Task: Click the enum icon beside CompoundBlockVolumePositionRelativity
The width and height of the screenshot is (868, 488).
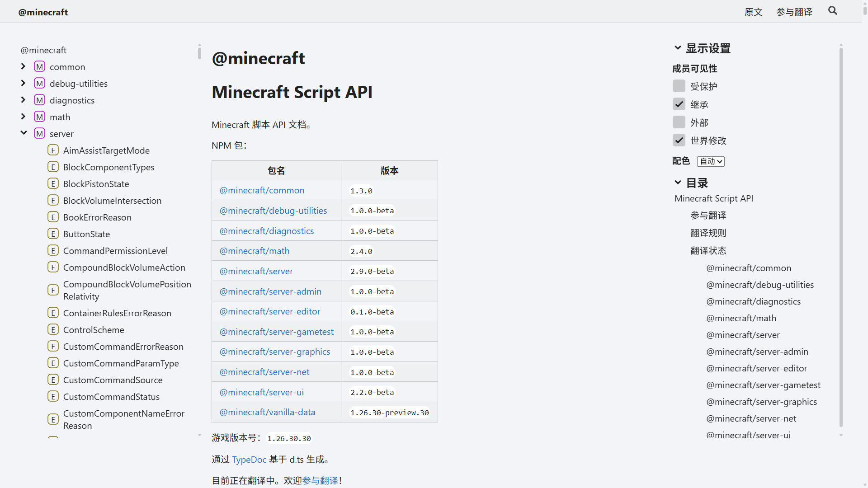Action: [x=53, y=290]
